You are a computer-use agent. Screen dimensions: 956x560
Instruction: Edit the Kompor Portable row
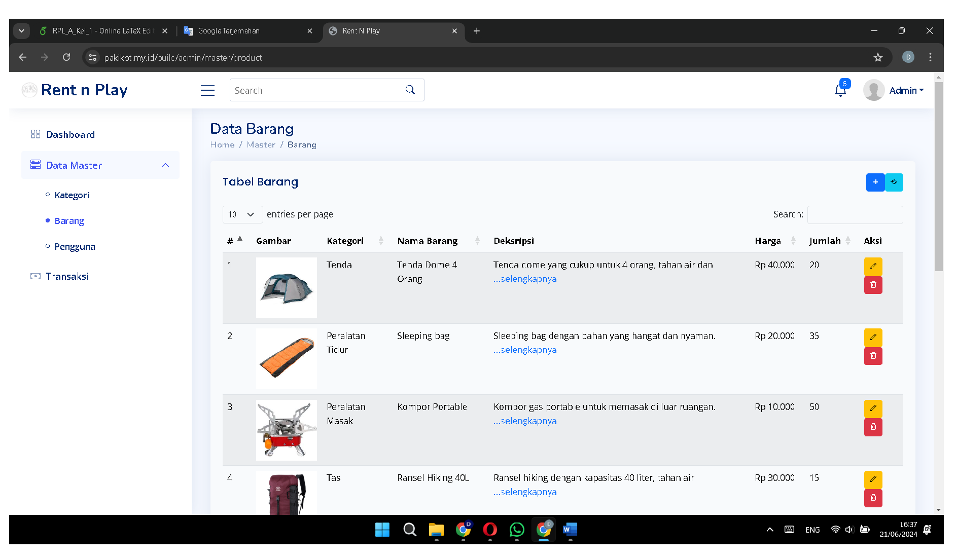point(873,408)
